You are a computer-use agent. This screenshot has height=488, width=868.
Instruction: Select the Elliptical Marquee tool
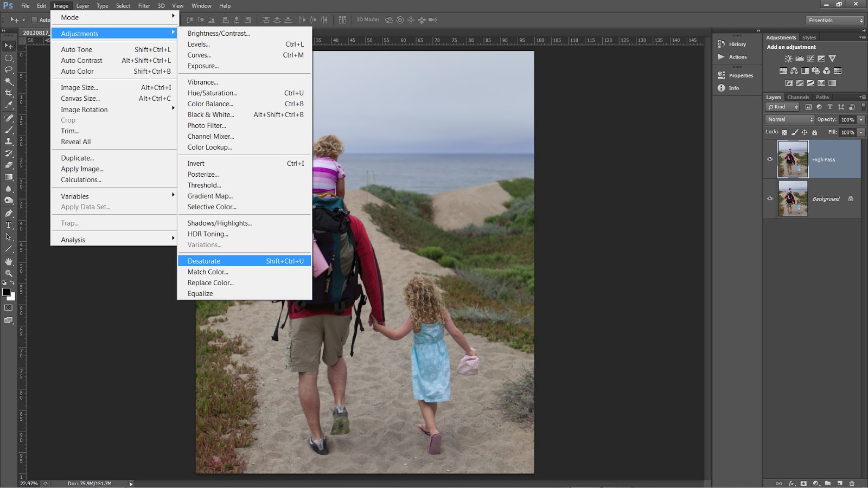[9, 58]
